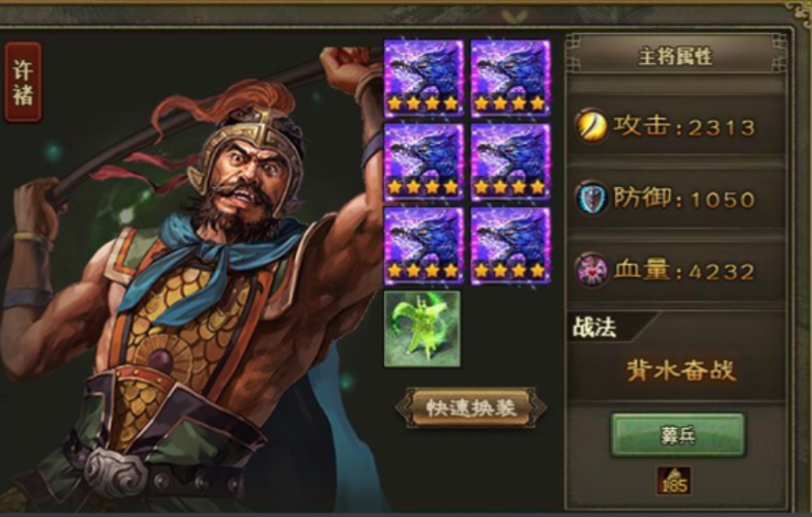Choose the bottom-left dragon equipment slot
Image resolution: width=812 pixels, height=517 pixels.
tap(423, 246)
